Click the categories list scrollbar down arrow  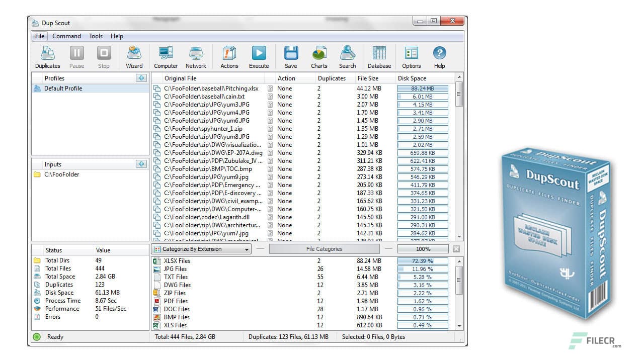459,326
